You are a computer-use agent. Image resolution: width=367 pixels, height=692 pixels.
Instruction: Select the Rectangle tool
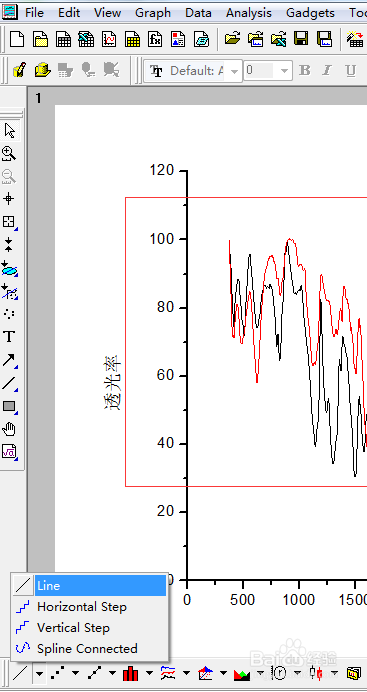9,406
